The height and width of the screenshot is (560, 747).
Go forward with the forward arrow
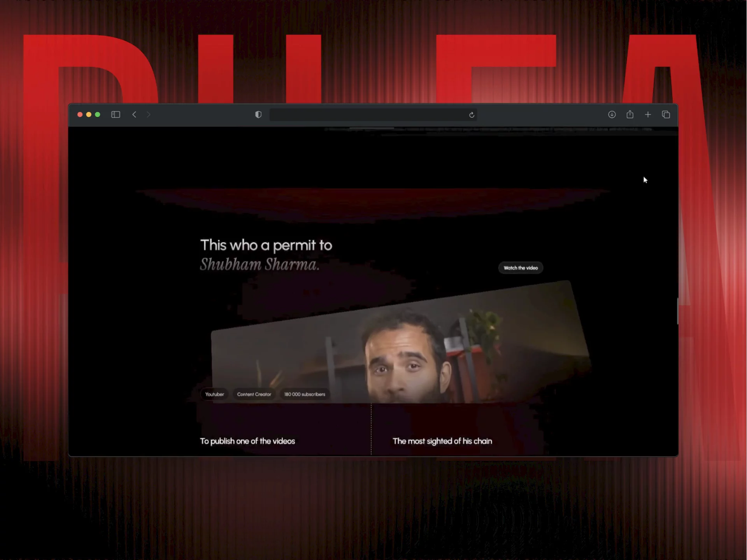[148, 114]
